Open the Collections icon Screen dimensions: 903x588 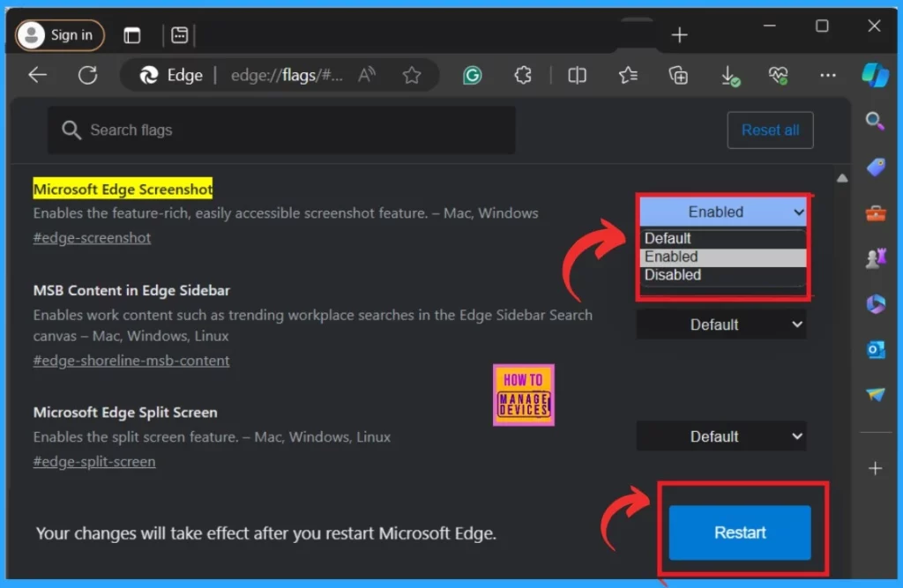click(x=678, y=76)
